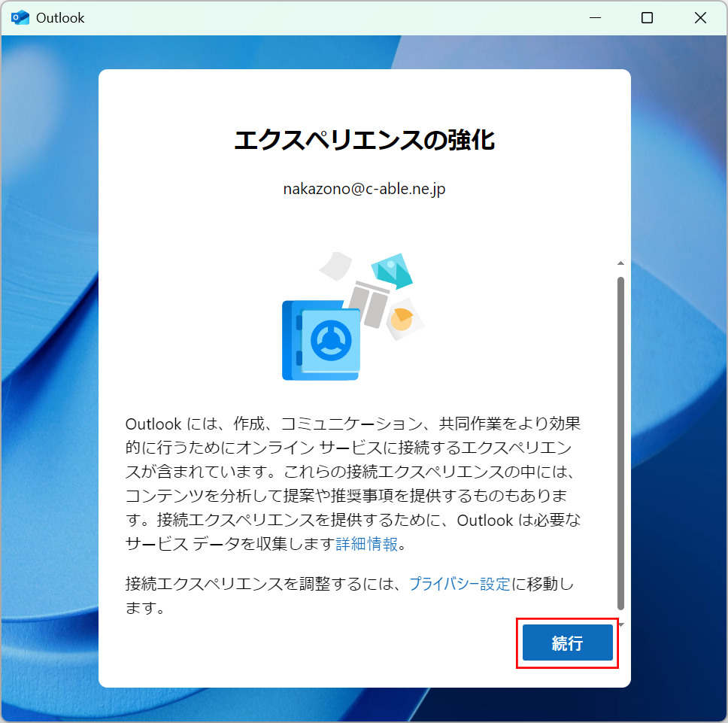Open the プライバシー設定 link

tap(460, 584)
